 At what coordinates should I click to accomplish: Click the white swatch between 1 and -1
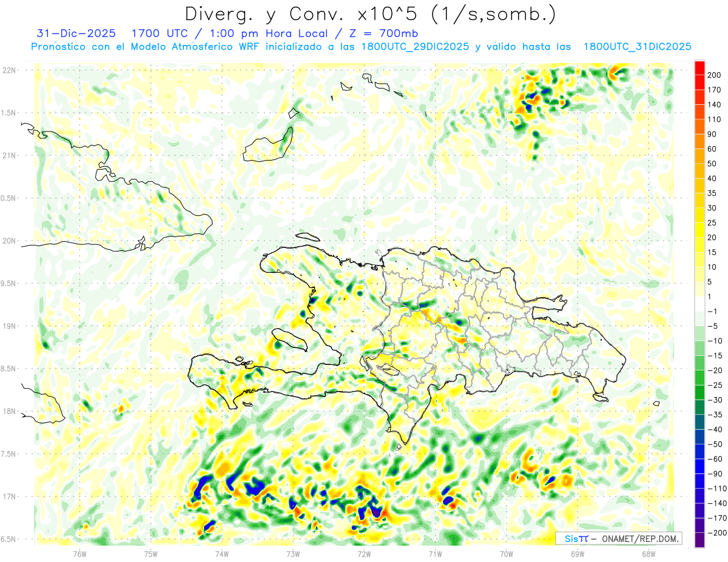(x=699, y=304)
